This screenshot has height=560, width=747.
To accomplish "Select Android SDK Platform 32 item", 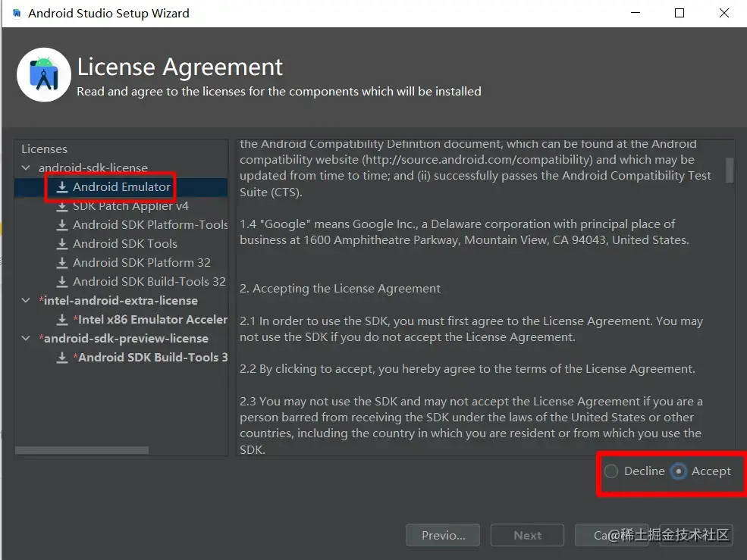I will point(142,263).
